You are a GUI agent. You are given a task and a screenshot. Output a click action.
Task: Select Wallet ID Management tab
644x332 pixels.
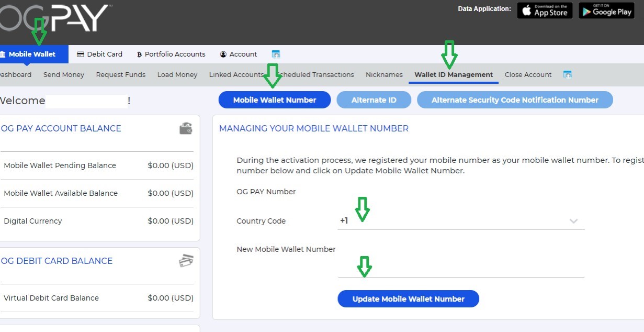(454, 74)
